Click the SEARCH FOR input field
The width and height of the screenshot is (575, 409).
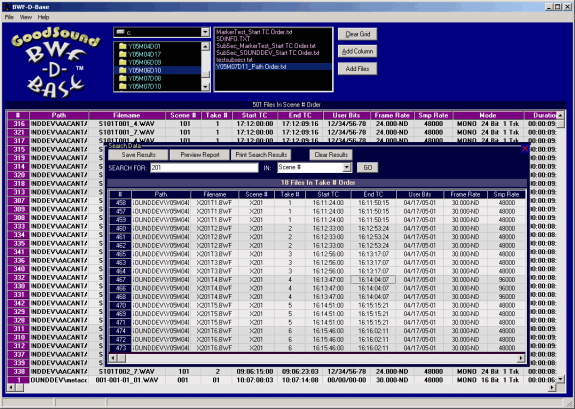click(x=204, y=168)
